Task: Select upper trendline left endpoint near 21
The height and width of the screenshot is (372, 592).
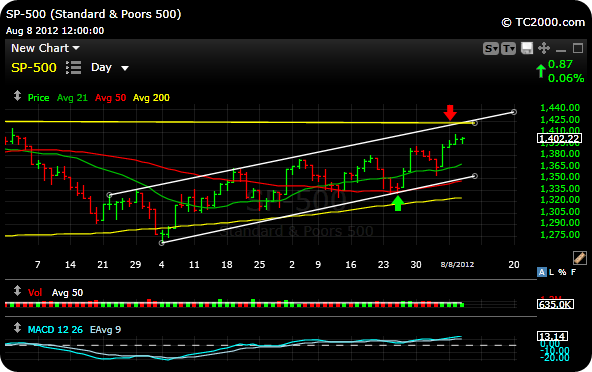Action: (x=109, y=195)
